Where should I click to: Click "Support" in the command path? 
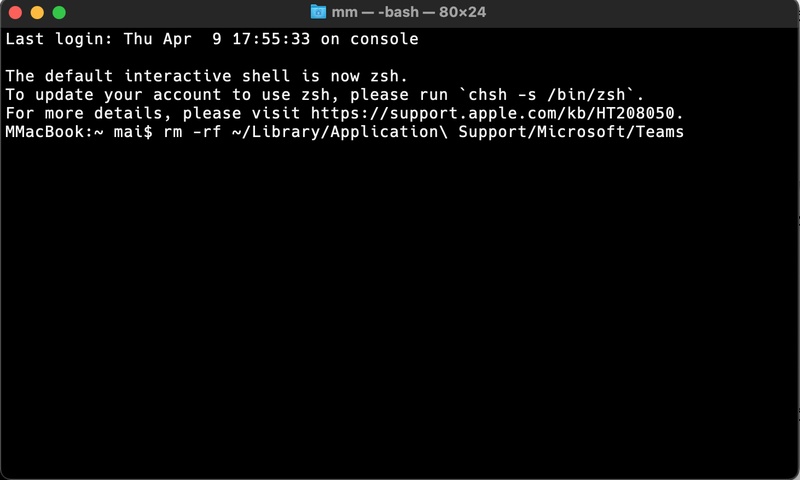pyautogui.click(x=492, y=131)
